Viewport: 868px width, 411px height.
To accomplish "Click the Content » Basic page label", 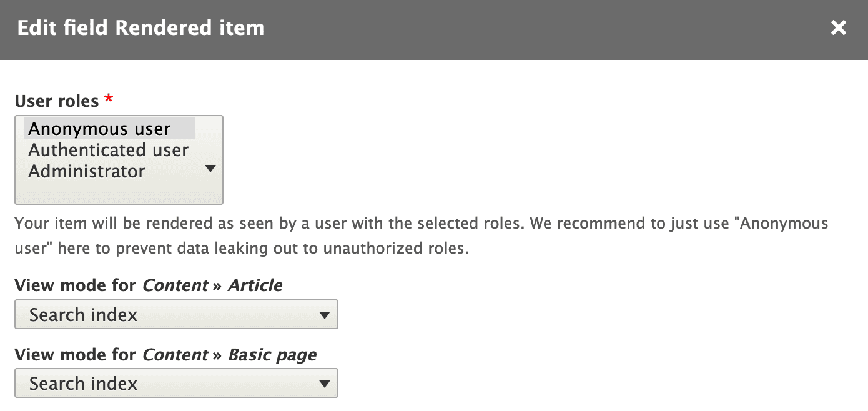I will coord(165,355).
